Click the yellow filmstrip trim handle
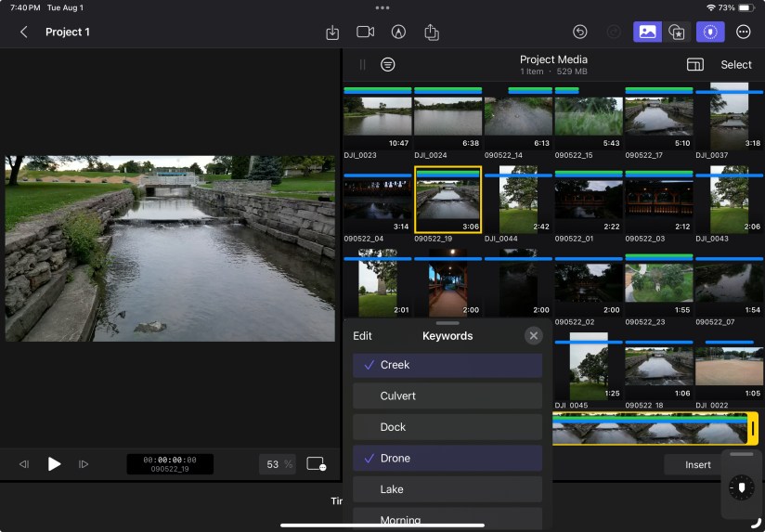The height and width of the screenshot is (532, 765). click(x=753, y=428)
